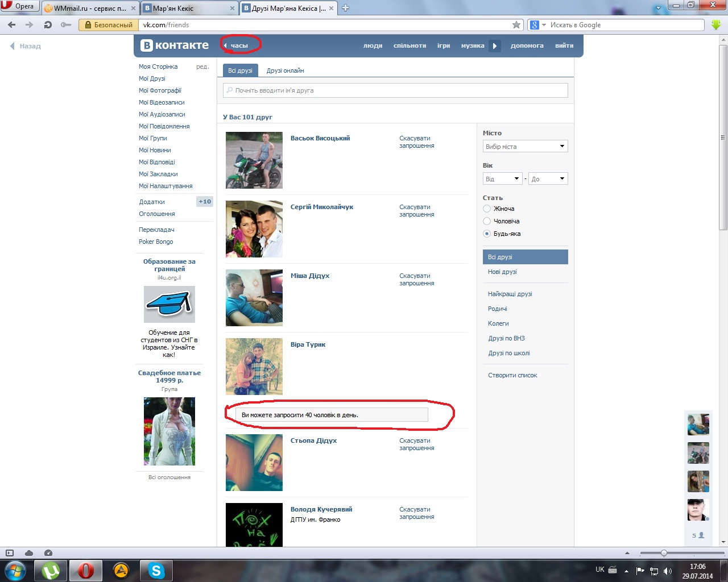Switch to the Мар'ян Кекіс browser tab

tap(189, 8)
